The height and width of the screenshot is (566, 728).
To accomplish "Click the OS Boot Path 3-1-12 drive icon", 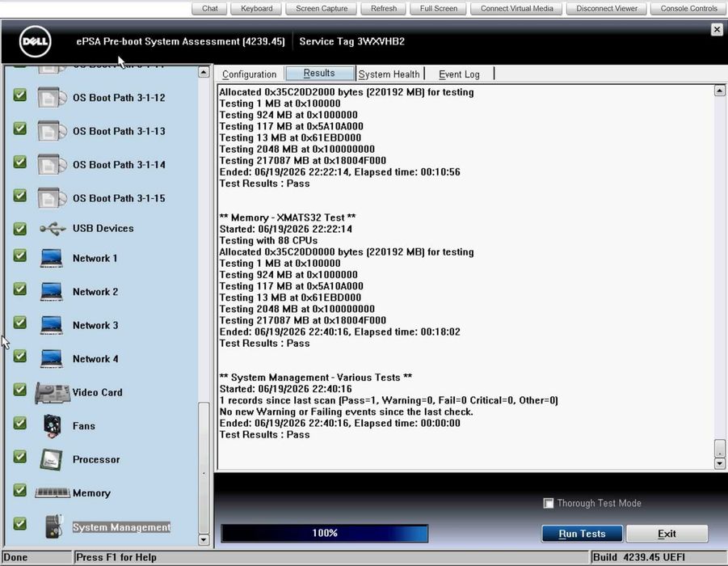I will [x=51, y=98].
